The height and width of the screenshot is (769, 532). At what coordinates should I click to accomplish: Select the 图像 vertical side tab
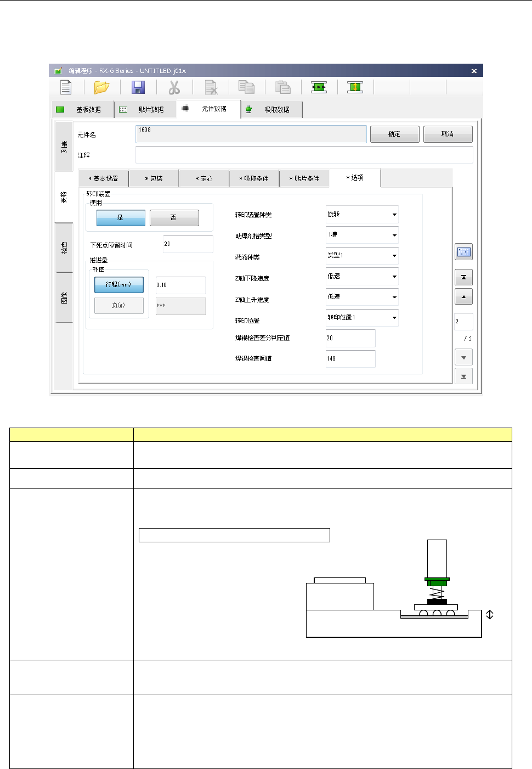64,298
